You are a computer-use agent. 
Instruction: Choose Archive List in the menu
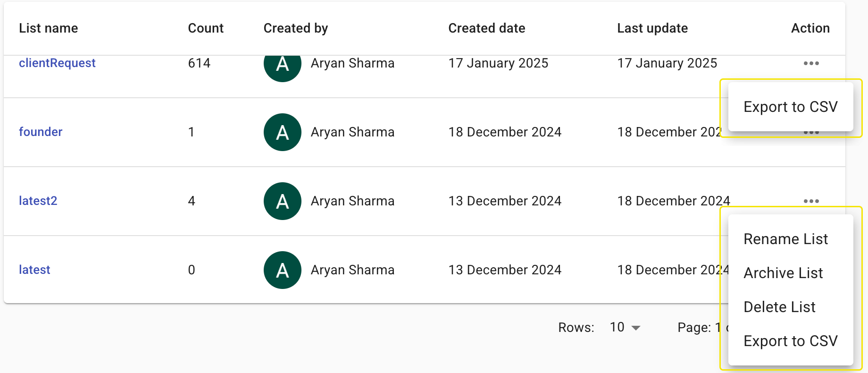coord(783,273)
